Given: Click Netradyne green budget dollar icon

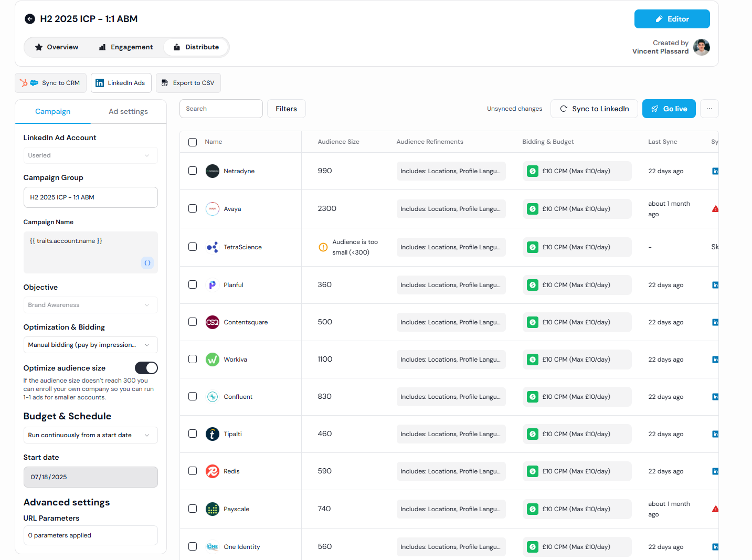Looking at the screenshot, I should tap(533, 171).
